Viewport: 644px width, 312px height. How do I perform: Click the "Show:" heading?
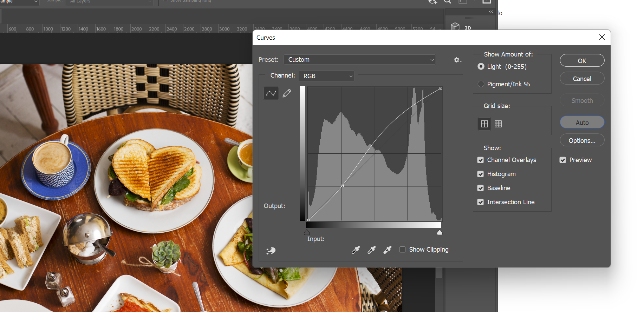(x=492, y=148)
